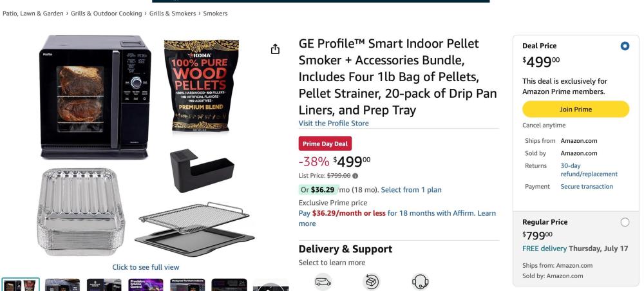This screenshot has width=644, height=291.
Task: Select the Regular Price radio button
Action: (x=625, y=223)
